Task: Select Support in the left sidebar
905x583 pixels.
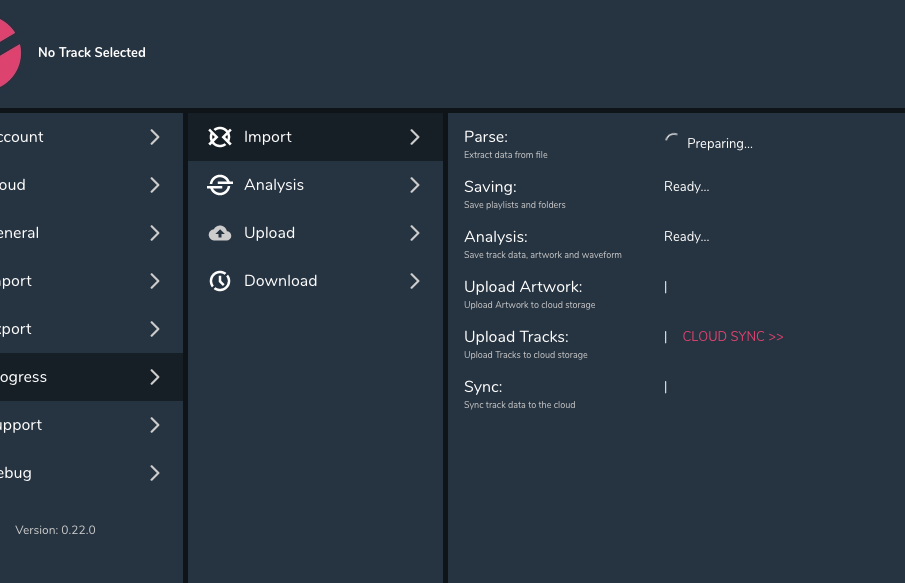Action: pos(22,425)
